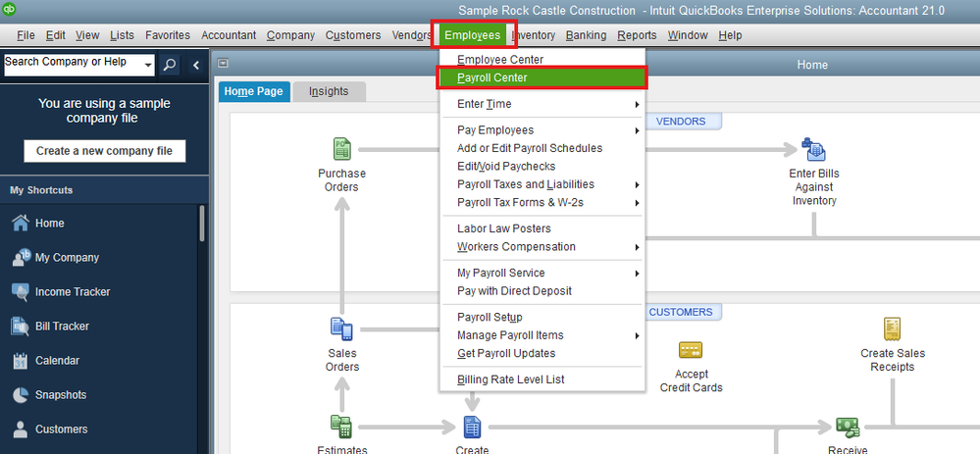Open the Sales Orders icon
Image resolution: width=980 pixels, height=454 pixels.
[x=342, y=329]
